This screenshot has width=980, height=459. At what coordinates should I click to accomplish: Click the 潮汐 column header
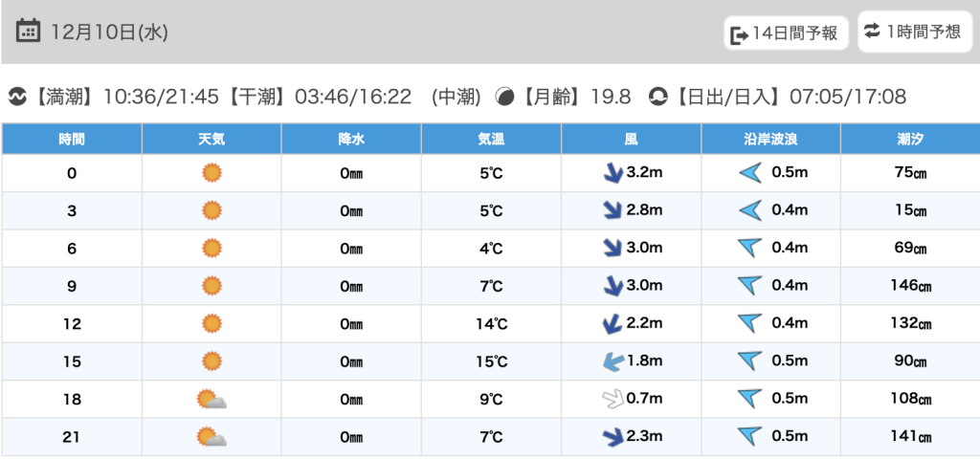909,139
